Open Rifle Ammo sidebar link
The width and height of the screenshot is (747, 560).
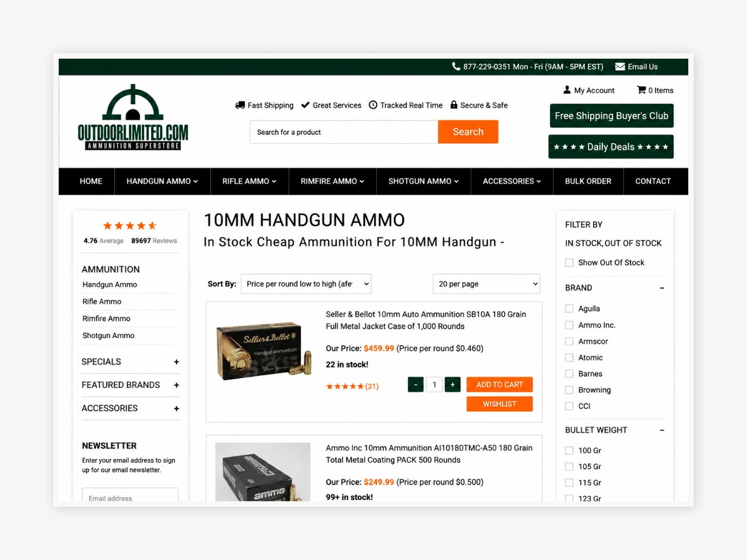(102, 302)
